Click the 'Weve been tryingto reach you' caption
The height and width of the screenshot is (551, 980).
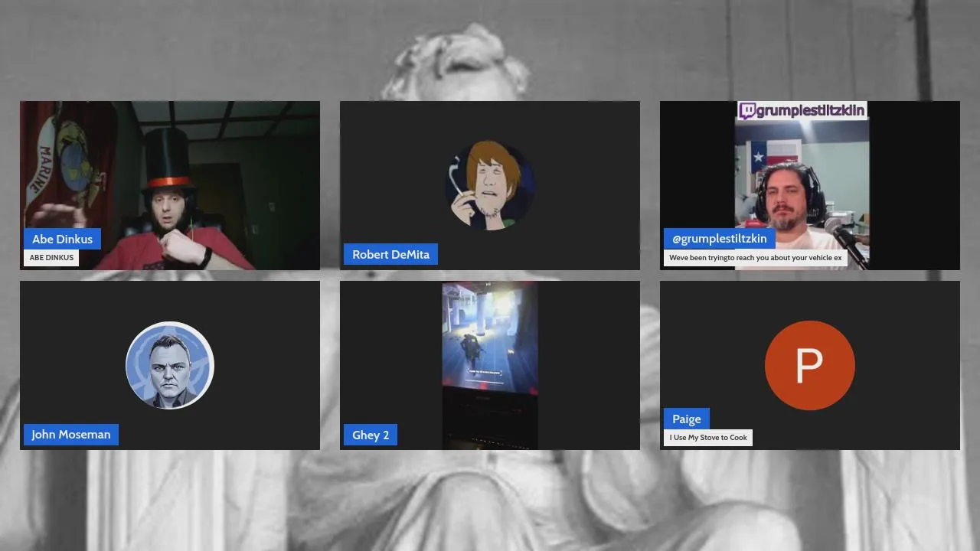coord(756,258)
